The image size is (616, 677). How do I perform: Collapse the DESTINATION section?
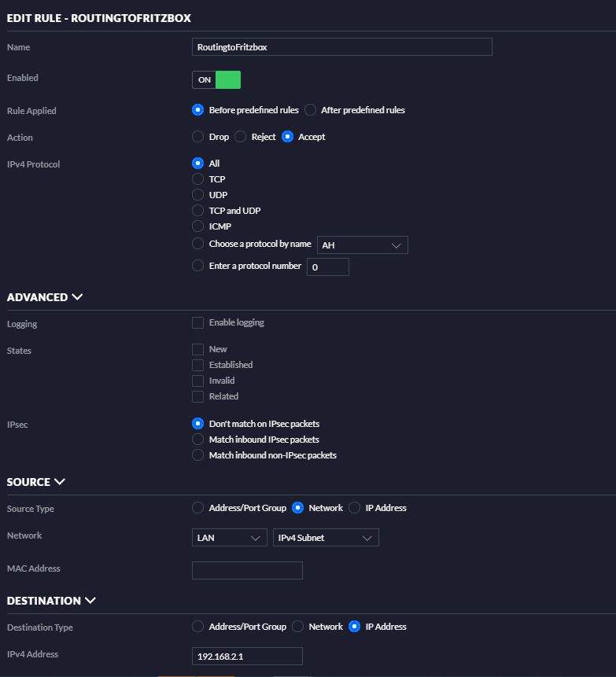[51, 601]
